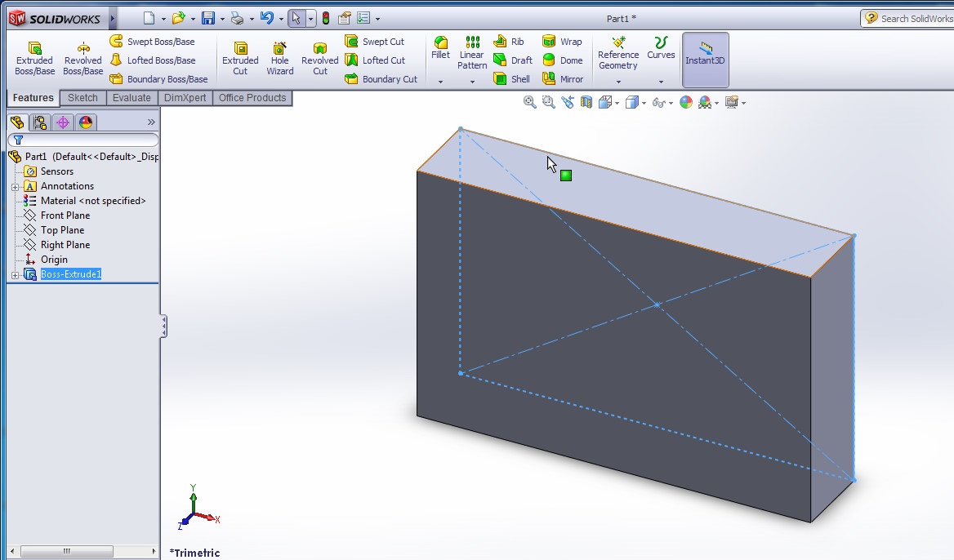Switch to the Evaluate tab
The height and width of the screenshot is (560, 954).
click(x=132, y=97)
